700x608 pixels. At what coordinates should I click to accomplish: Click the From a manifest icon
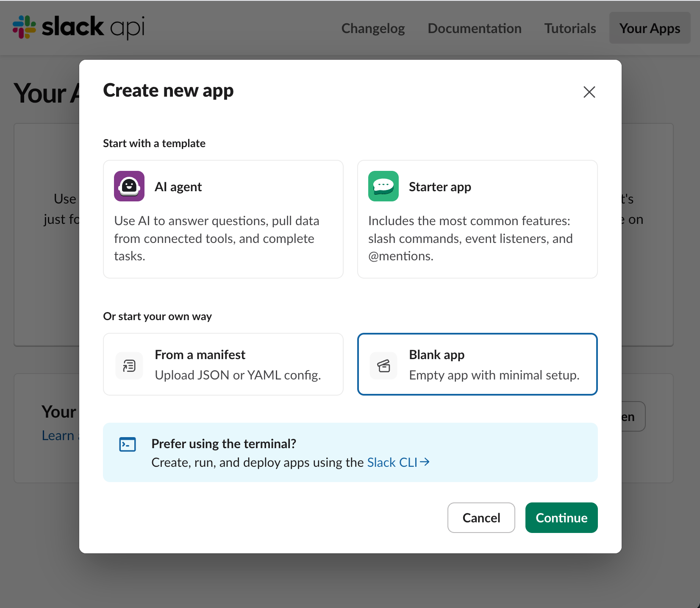click(x=129, y=365)
